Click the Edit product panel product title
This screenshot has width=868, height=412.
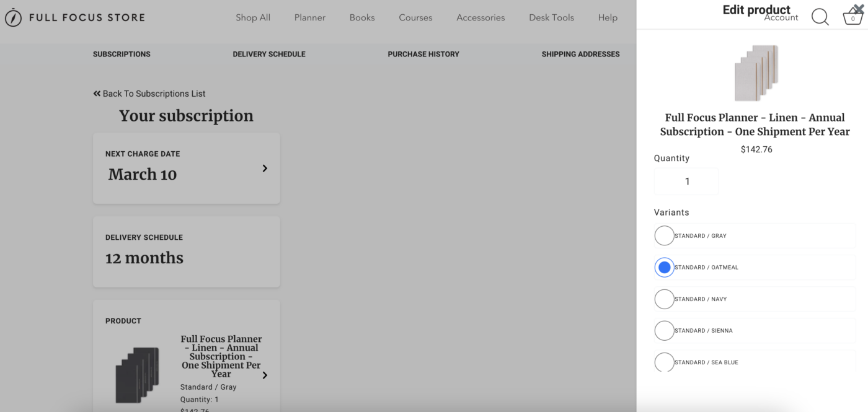click(755, 125)
